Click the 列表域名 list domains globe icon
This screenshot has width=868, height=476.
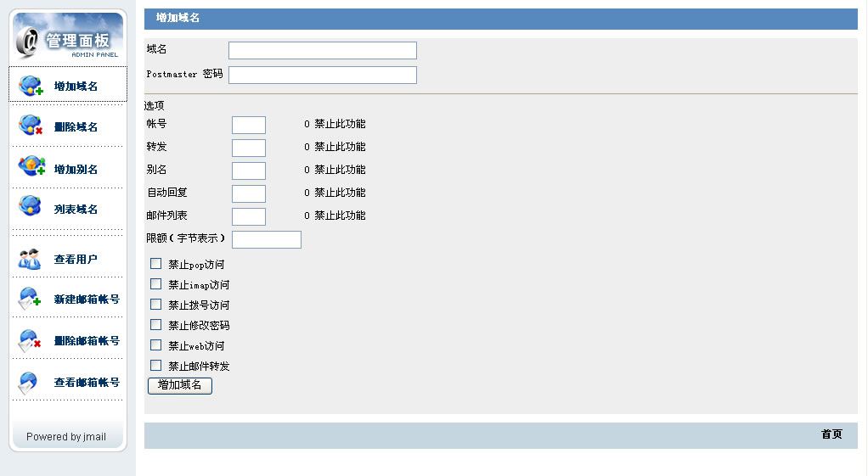point(31,206)
